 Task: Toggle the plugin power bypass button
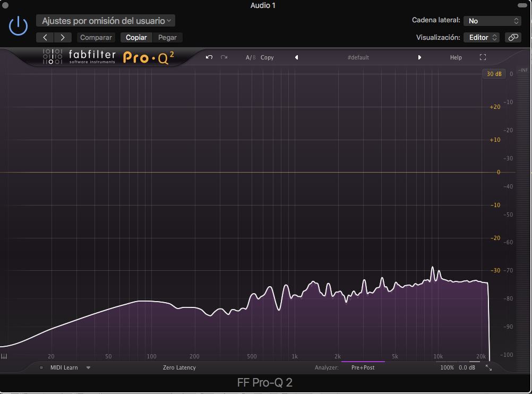[19, 25]
